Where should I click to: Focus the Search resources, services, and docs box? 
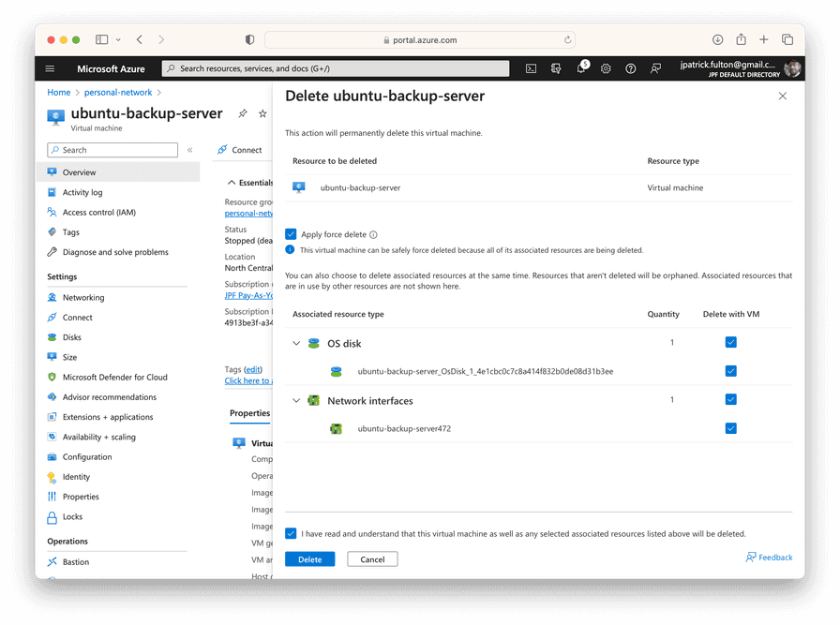coord(336,68)
